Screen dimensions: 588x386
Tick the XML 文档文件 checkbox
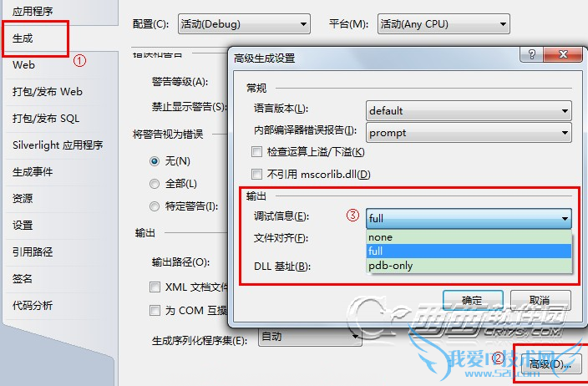point(155,287)
